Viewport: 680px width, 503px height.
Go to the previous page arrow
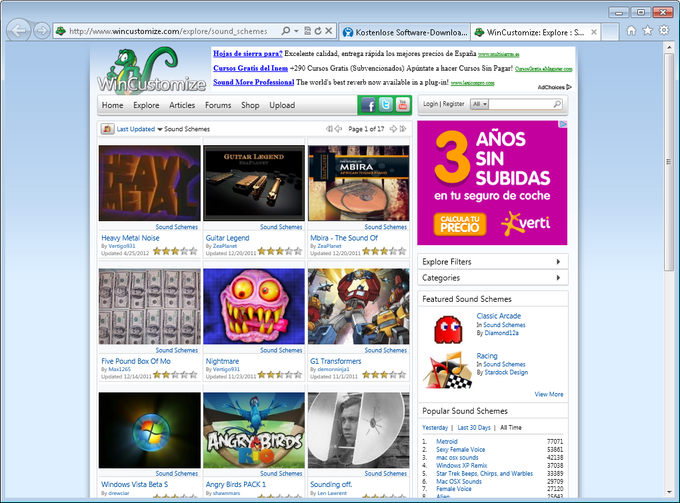(x=339, y=129)
